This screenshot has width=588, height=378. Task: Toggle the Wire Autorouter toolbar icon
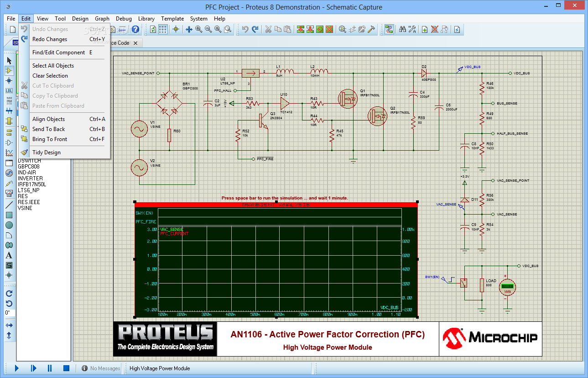[x=389, y=29]
